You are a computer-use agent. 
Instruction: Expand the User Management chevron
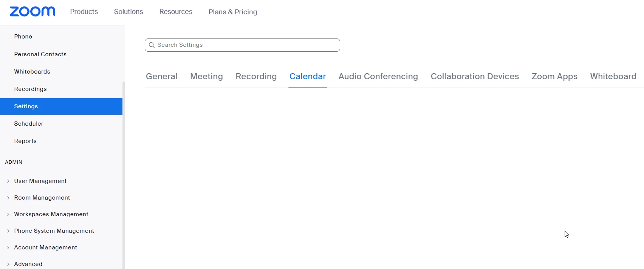coord(8,181)
